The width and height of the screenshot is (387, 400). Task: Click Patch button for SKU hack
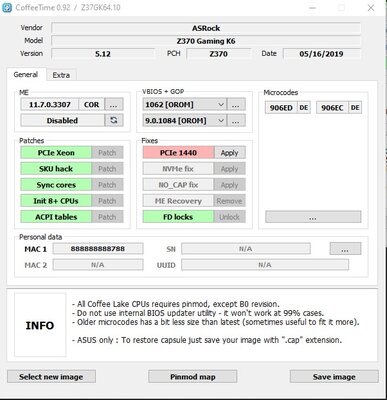point(107,169)
